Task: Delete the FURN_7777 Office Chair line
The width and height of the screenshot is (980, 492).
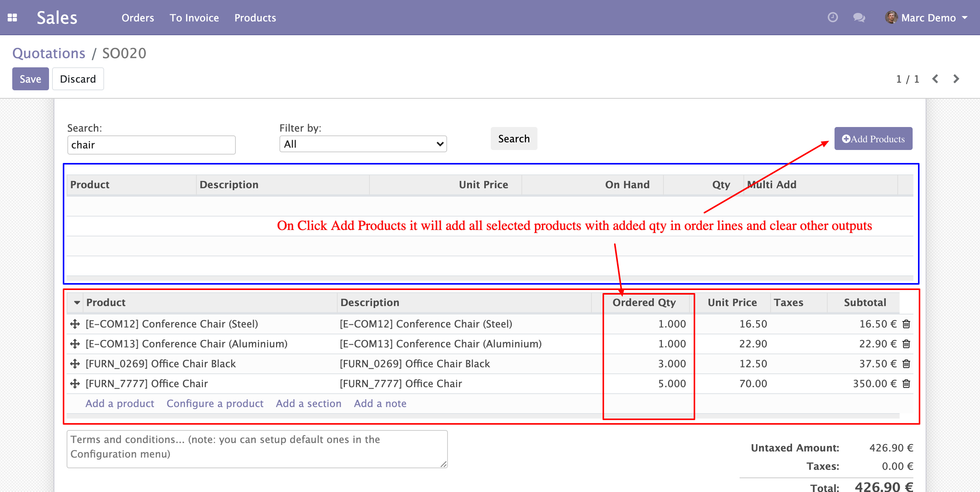Action: [x=906, y=384]
